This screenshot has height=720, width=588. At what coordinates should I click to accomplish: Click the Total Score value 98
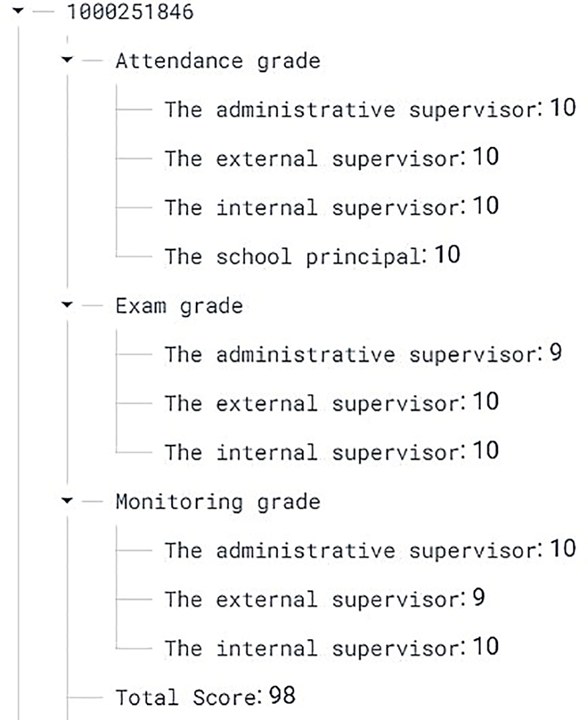tap(282, 696)
